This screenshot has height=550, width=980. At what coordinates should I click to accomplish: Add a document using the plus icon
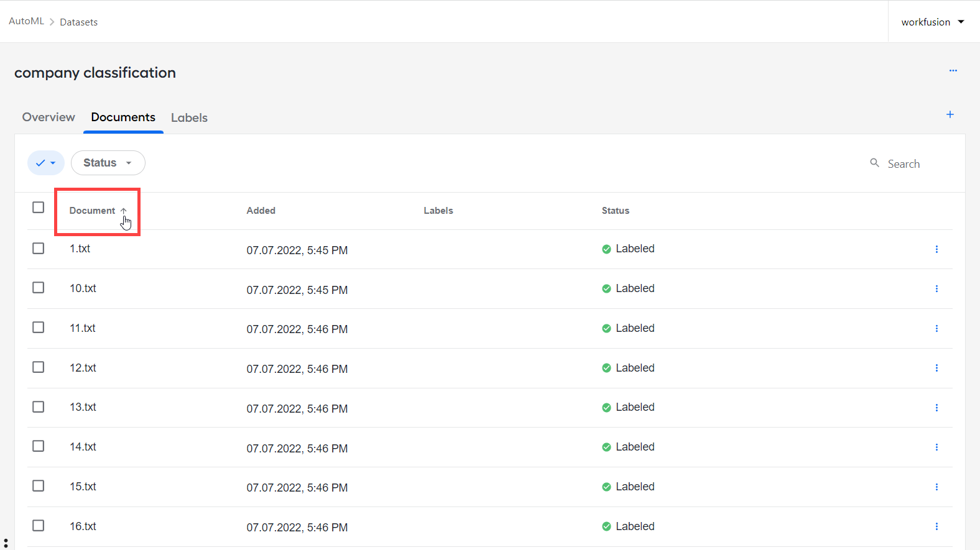coord(950,114)
